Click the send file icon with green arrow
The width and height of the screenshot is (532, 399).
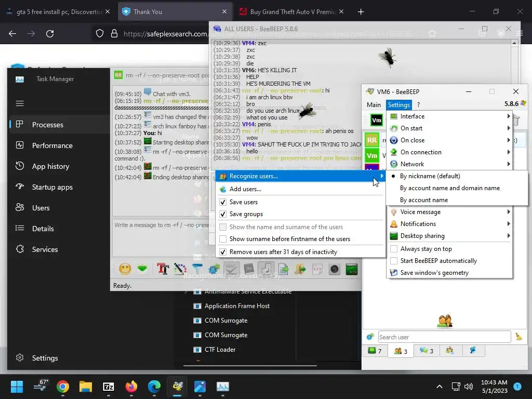[283, 269]
